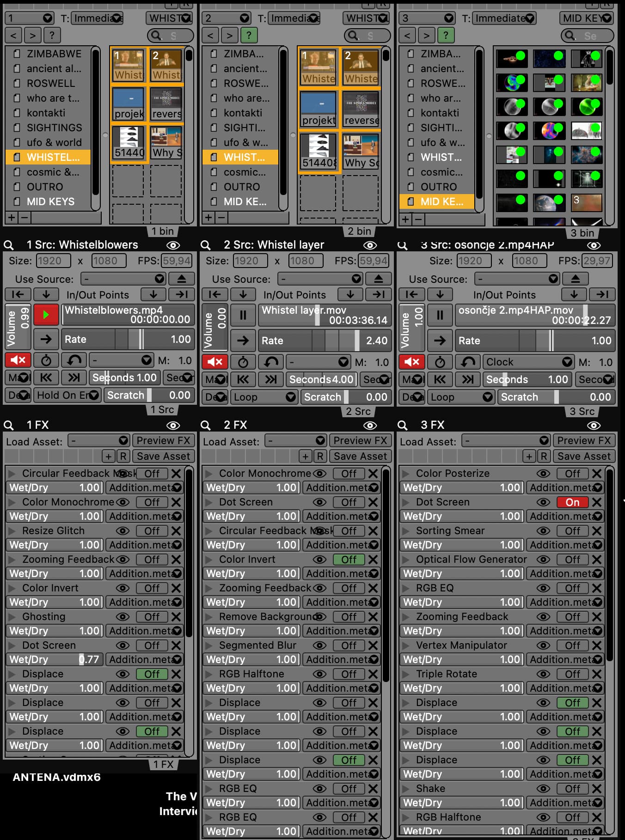Pause the Whistel layer.mov clip

coord(243,315)
